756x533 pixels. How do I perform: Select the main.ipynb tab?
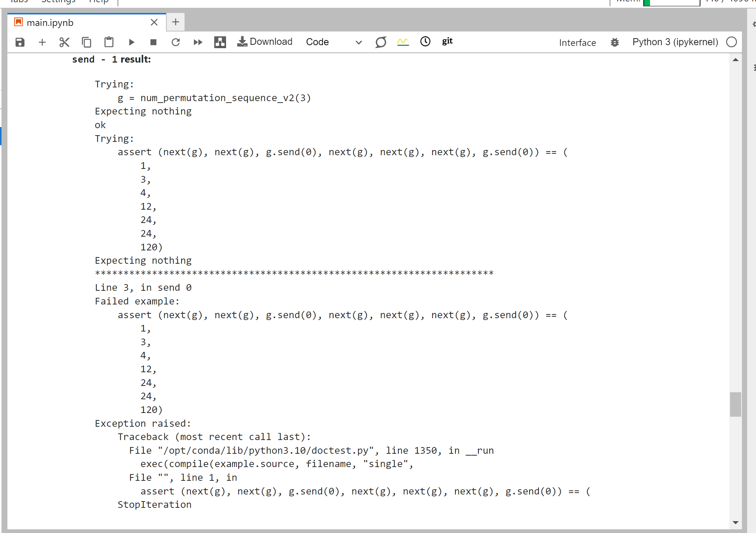(50, 23)
